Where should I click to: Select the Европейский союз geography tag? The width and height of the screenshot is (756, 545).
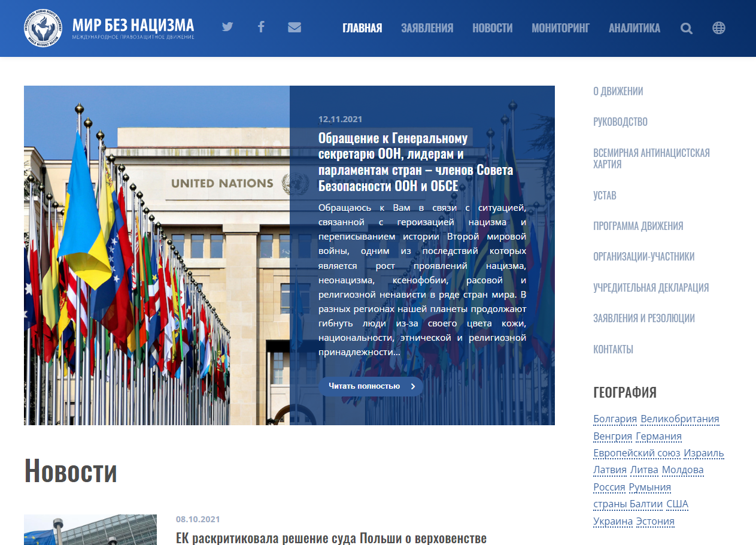(636, 453)
